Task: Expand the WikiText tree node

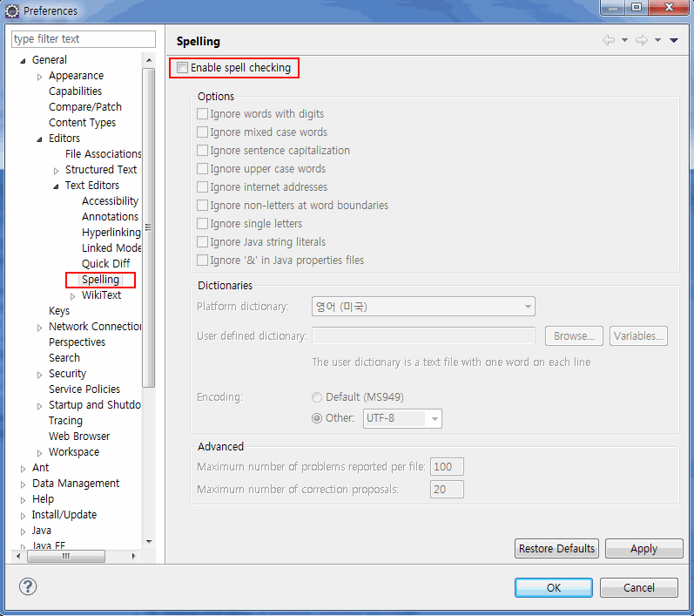Action: [72, 296]
